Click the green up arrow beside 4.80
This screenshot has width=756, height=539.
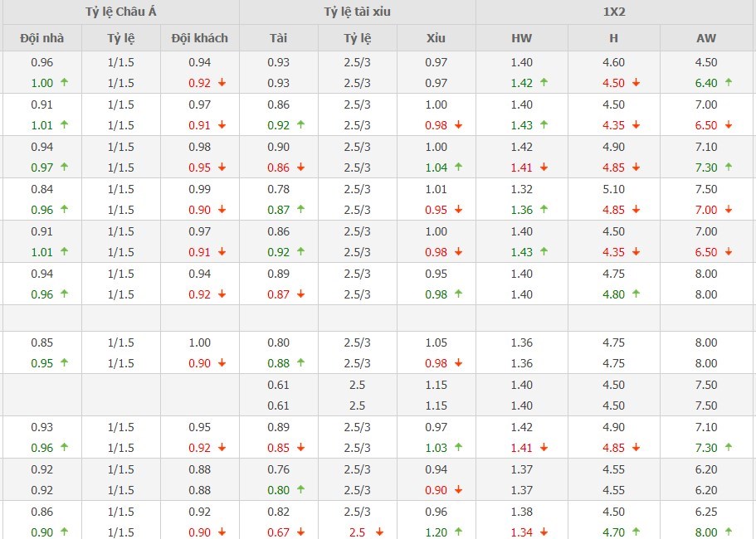pos(637,294)
